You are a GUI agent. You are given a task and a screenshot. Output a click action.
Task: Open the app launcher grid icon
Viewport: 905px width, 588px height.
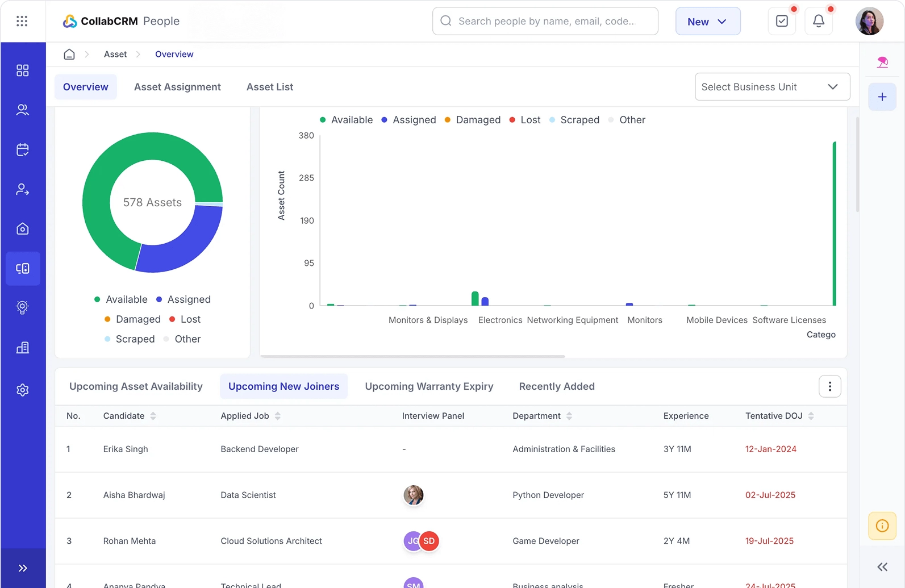pyautogui.click(x=22, y=21)
